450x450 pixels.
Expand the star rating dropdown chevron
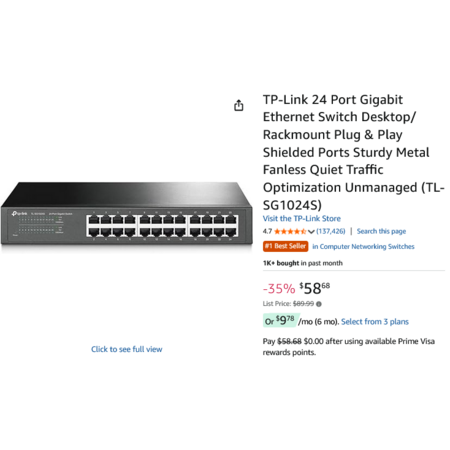click(x=311, y=231)
